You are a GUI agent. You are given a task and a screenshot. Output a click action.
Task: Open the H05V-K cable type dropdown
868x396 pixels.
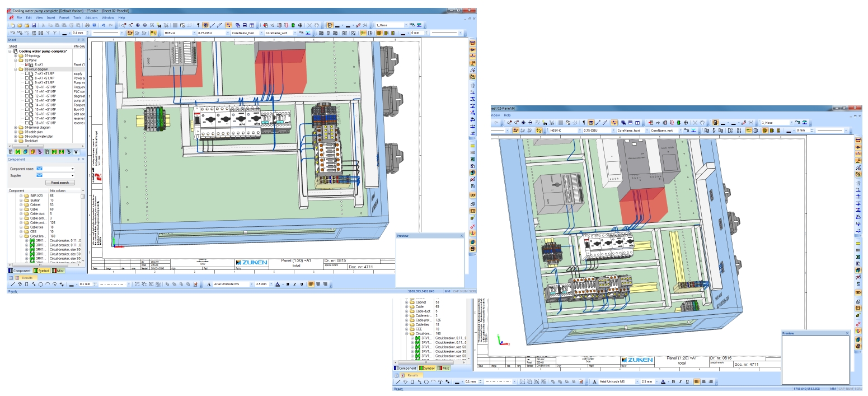click(194, 33)
